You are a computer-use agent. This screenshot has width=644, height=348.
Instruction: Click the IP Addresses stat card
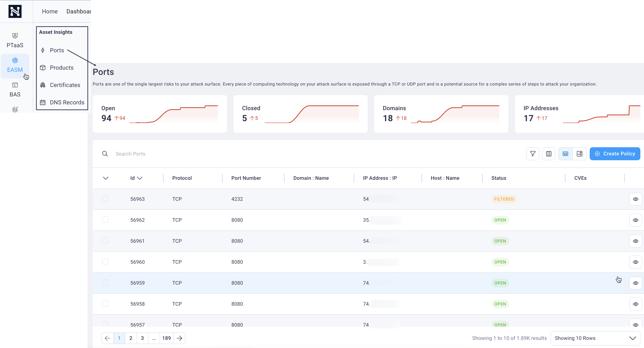579,114
